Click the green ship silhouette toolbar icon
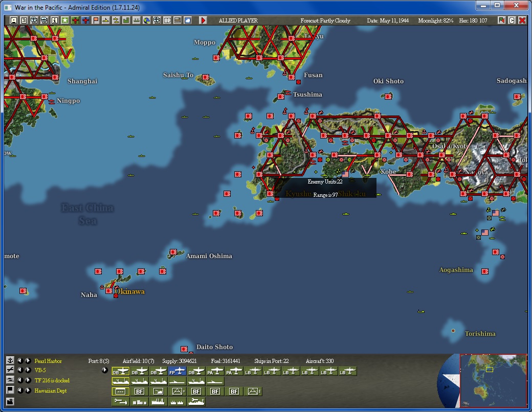This screenshot has height=412, width=532. [x=136, y=20]
